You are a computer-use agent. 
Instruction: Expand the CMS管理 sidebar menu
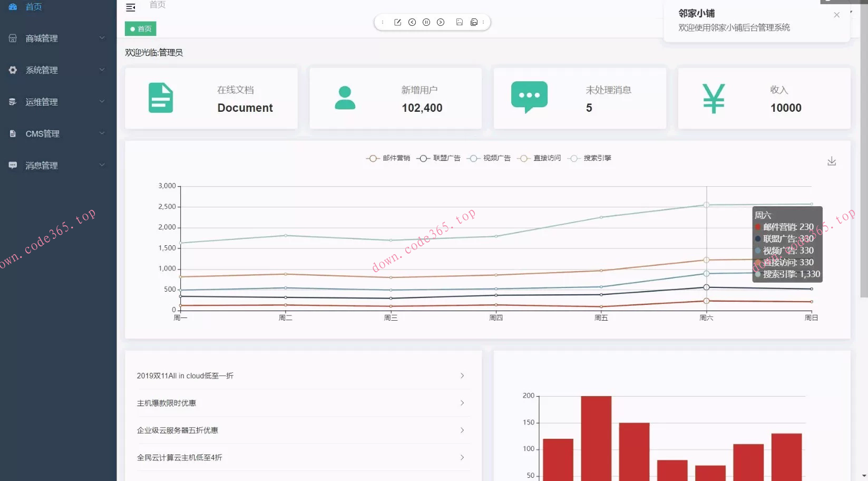click(x=58, y=133)
